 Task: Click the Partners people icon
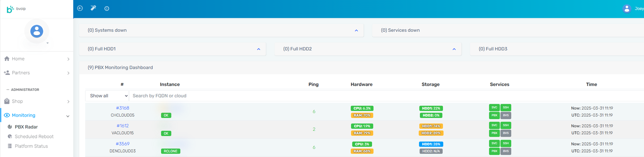[7, 73]
